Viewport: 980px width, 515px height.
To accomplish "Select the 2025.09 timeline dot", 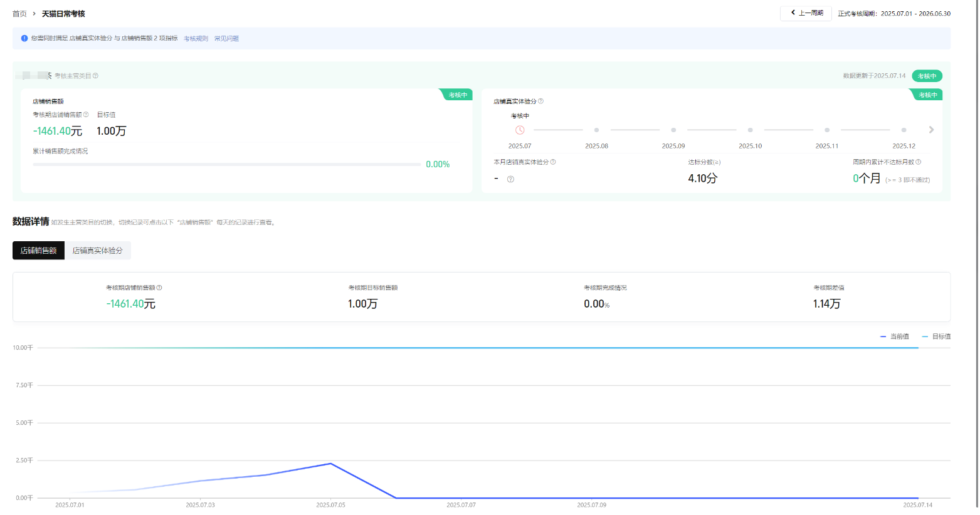I will tap(673, 130).
